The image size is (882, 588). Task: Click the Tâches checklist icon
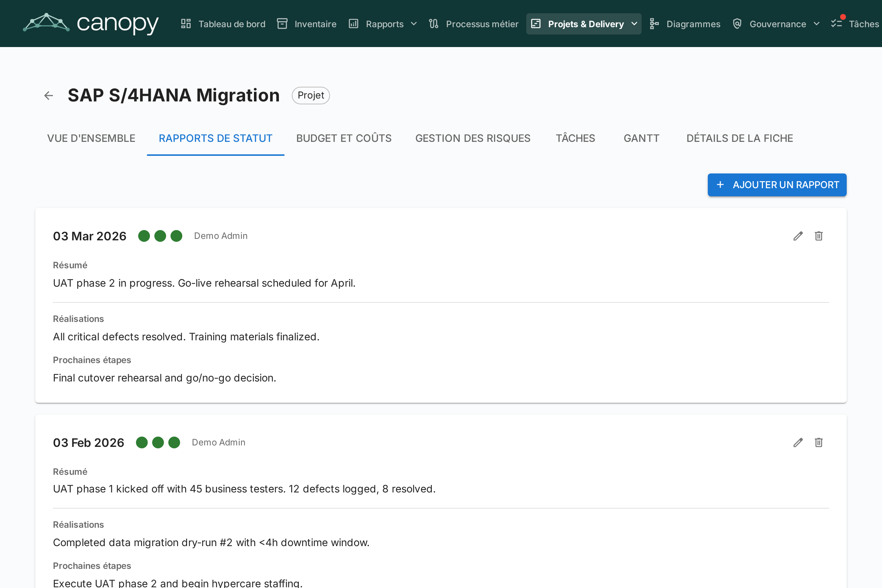[836, 24]
